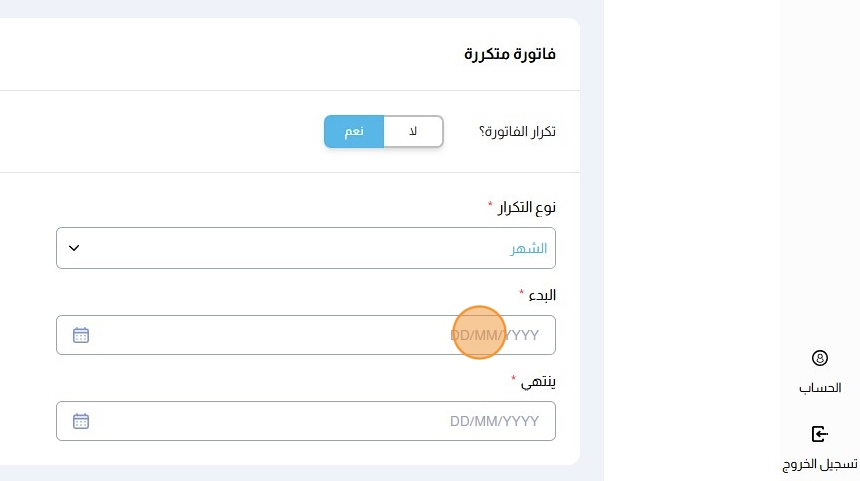Open the الحساب sidebar menu item
This screenshot has height=481, width=860.
(x=820, y=387)
